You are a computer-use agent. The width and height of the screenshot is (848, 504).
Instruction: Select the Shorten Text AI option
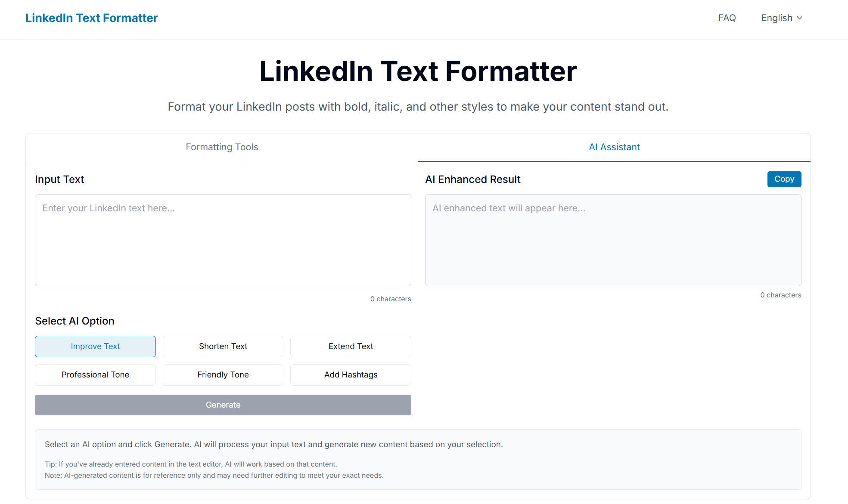[x=223, y=346]
